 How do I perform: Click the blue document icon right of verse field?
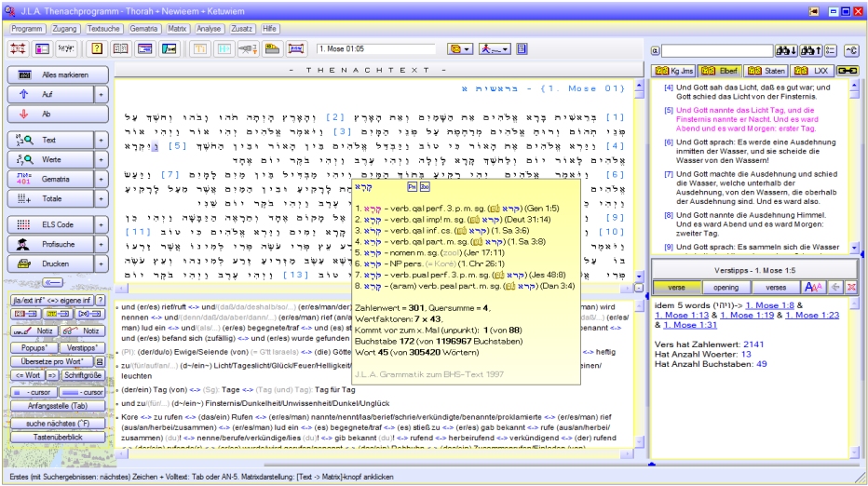tap(522, 48)
